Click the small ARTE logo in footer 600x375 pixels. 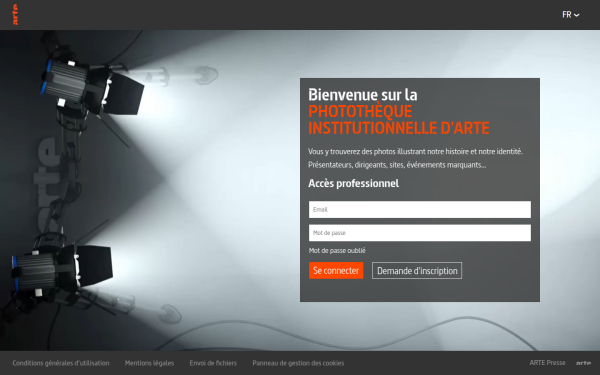(583, 363)
